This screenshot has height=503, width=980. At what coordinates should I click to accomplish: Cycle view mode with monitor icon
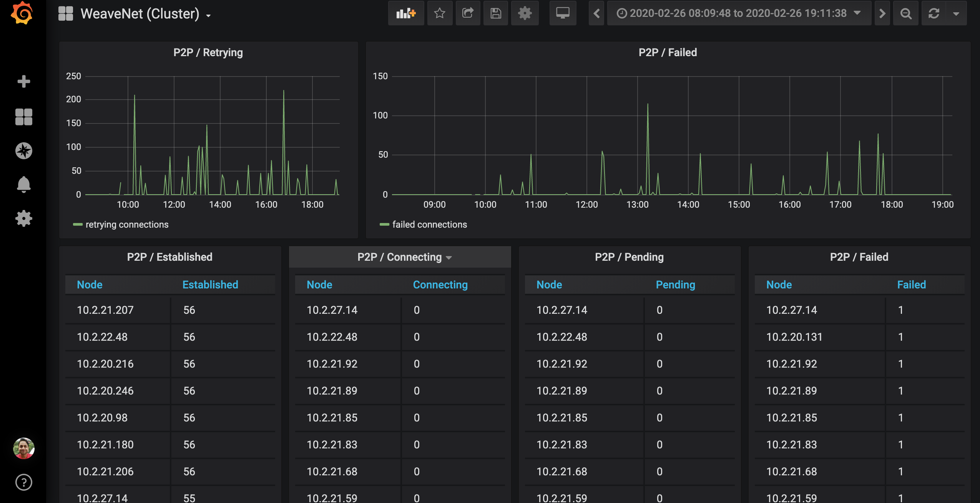[x=563, y=13]
